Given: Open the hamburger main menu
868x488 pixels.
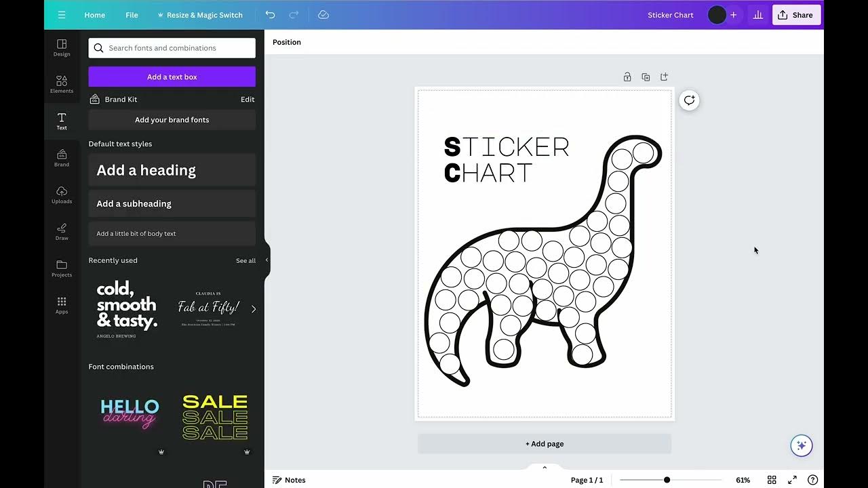Looking at the screenshot, I should coord(62,15).
